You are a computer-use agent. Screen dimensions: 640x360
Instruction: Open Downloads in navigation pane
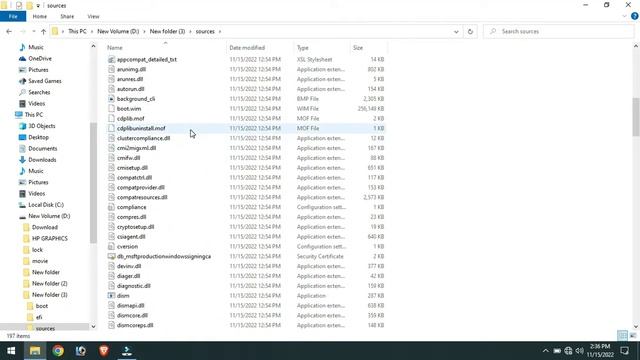(42, 160)
